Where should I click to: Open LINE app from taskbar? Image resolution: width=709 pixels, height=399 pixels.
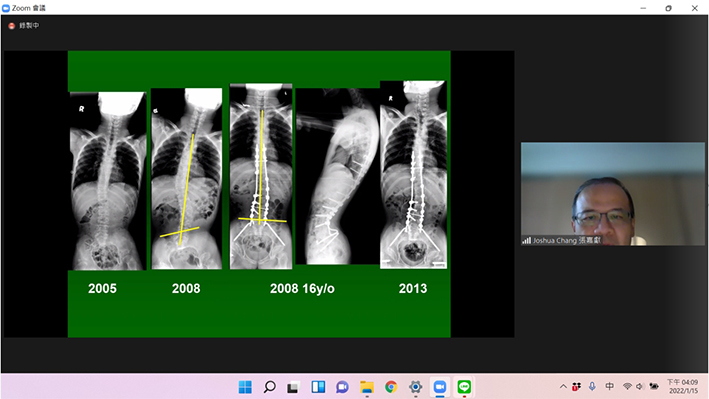(464, 387)
